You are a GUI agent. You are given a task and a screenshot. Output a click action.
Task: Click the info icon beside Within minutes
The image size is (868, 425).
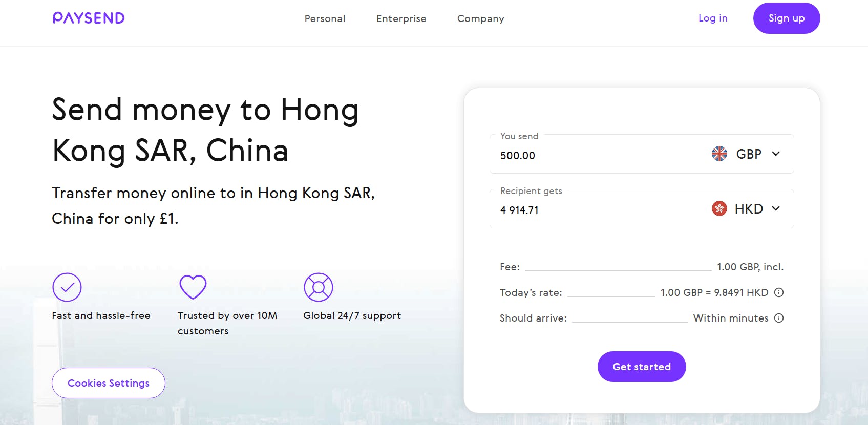coord(779,318)
